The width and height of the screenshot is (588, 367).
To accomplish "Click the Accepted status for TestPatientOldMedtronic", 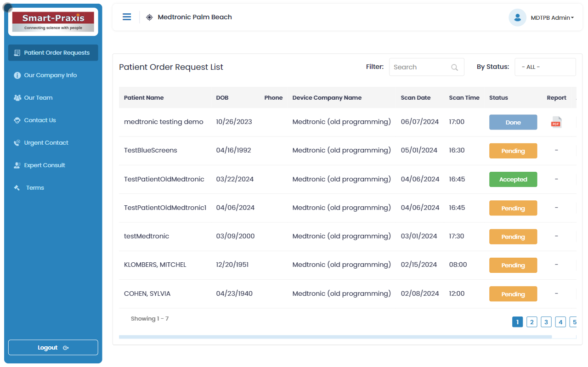I will click(x=513, y=180).
